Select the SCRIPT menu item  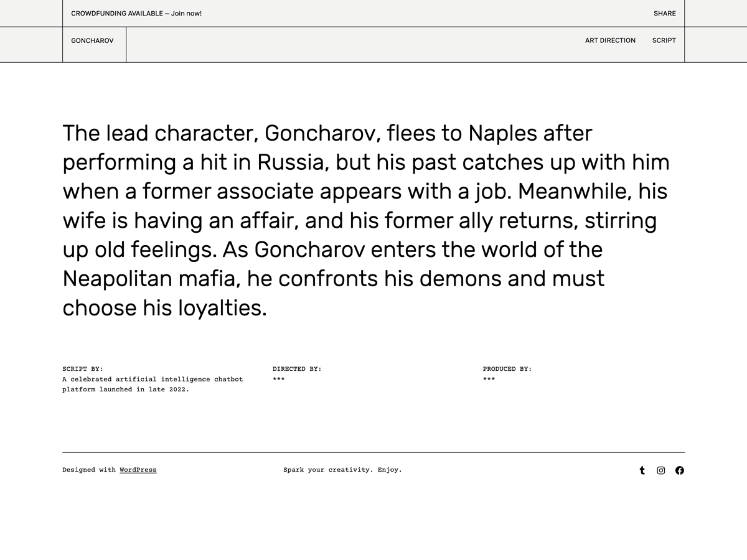click(664, 40)
